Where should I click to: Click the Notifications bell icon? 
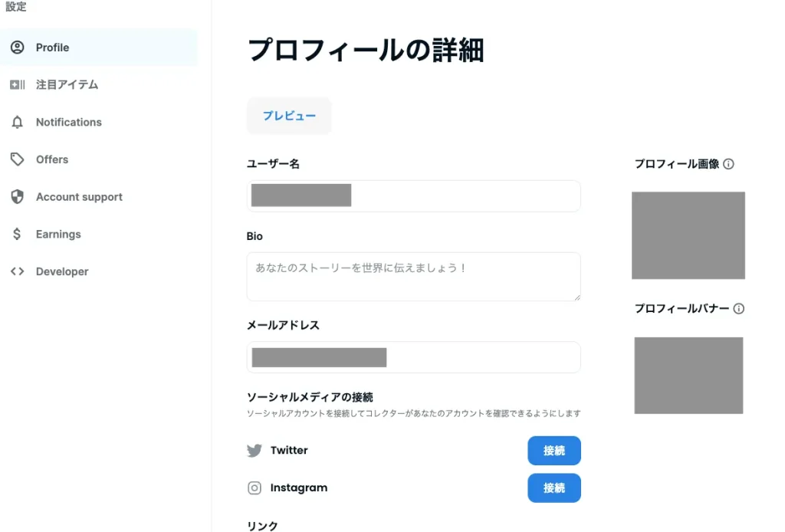point(17,123)
